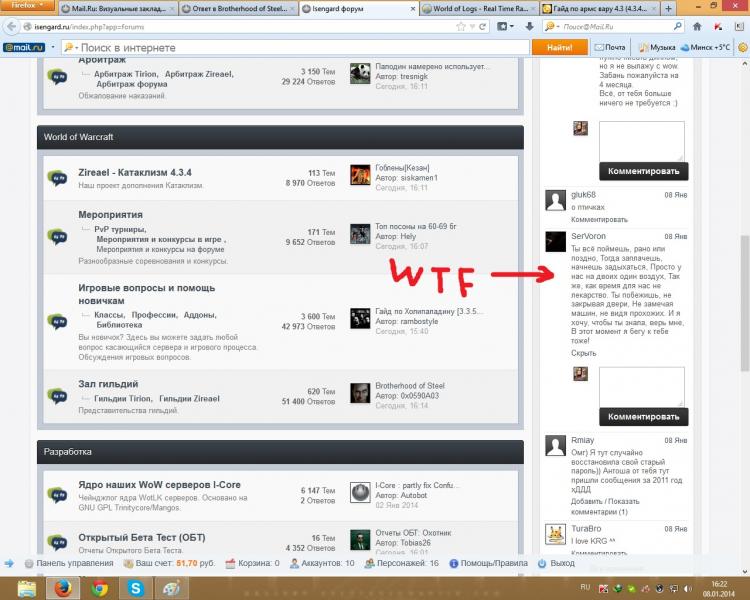750x600 pixels.
Task: Open gluk68 profile in status feed
Action: point(583,195)
